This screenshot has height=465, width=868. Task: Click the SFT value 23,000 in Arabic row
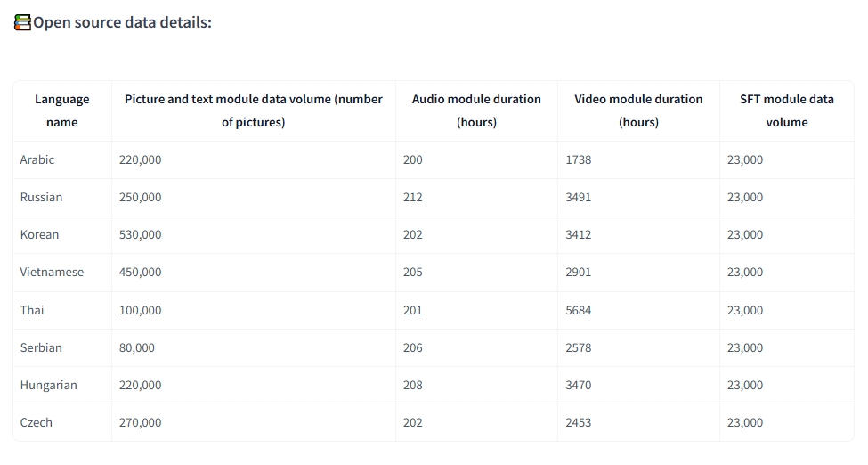745,159
